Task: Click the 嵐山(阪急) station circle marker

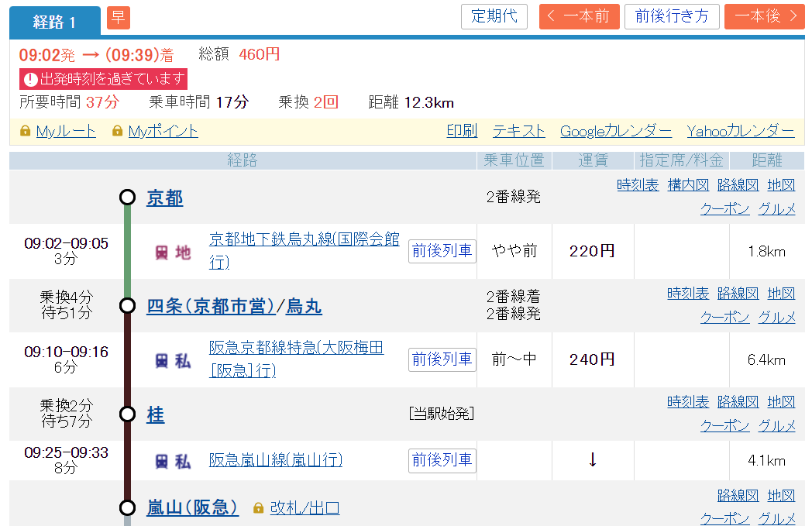Action: (128, 507)
